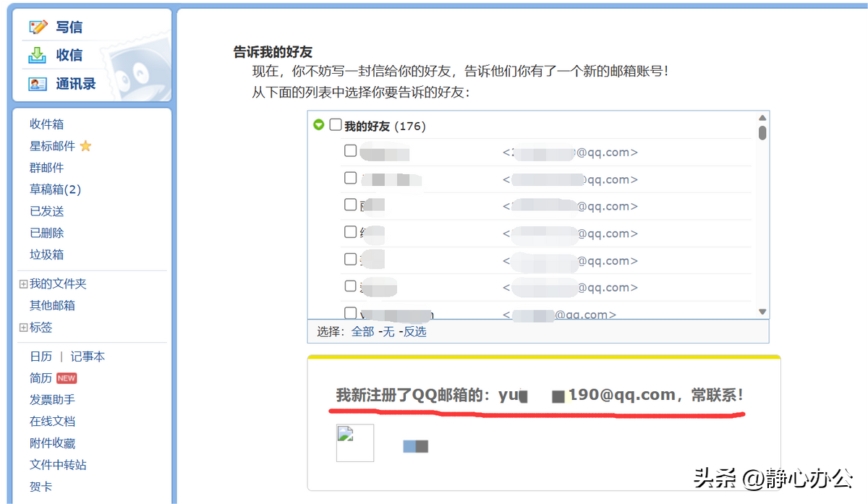Click the 我的好友 (176) group title
Screen dimensions: 868x504
[x=385, y=126]
